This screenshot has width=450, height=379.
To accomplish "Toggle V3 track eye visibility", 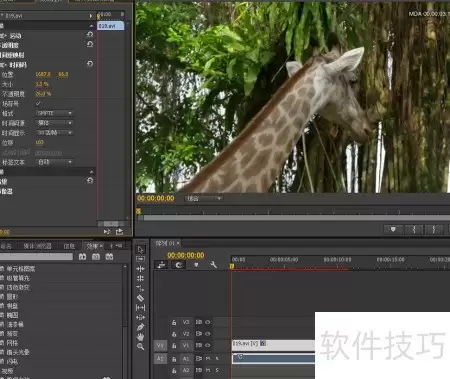I will [x=208, y=322].
